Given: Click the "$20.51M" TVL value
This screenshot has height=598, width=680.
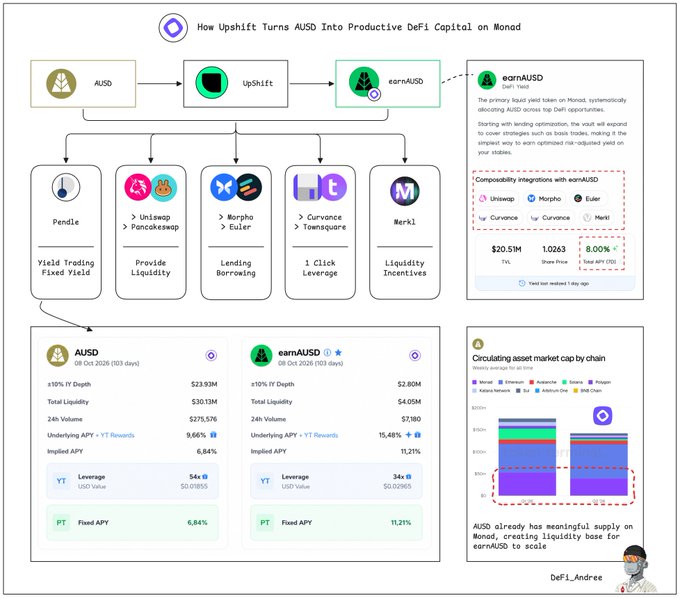Looking at the screenshot, I should (506, 249).
